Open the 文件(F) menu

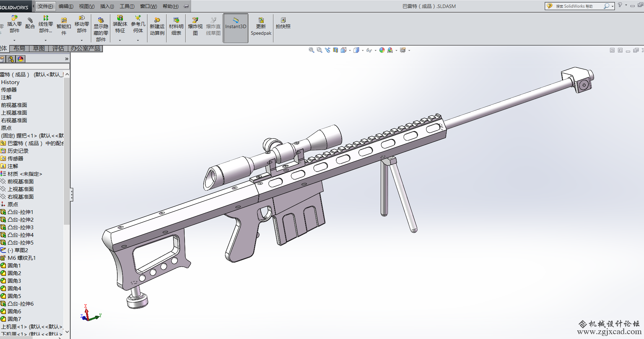(x=45, y=6)
